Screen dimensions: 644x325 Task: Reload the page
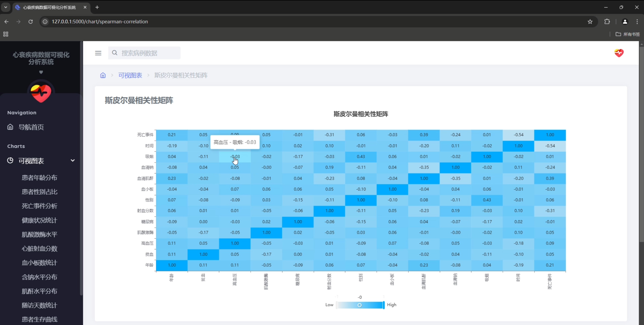(30, 22)
